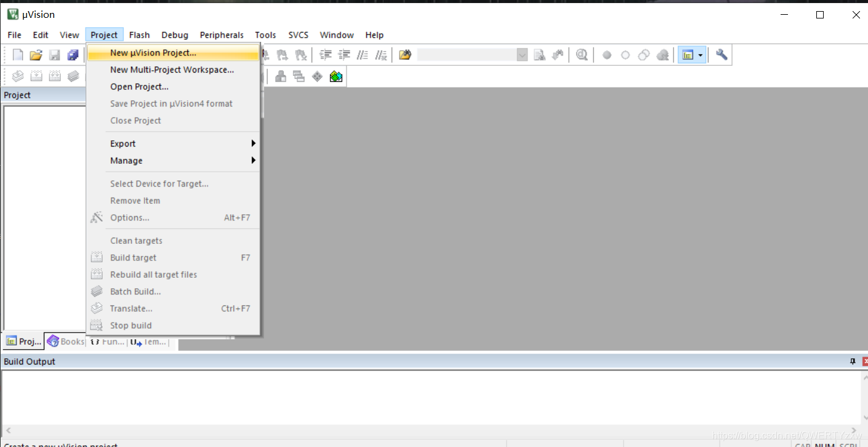Open the Window menu
868x447 pixels.
click(x=337, y=35)
